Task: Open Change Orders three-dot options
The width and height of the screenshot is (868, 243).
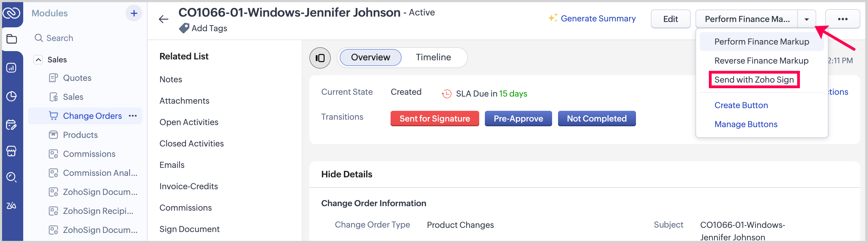Action: pos(133,116)
